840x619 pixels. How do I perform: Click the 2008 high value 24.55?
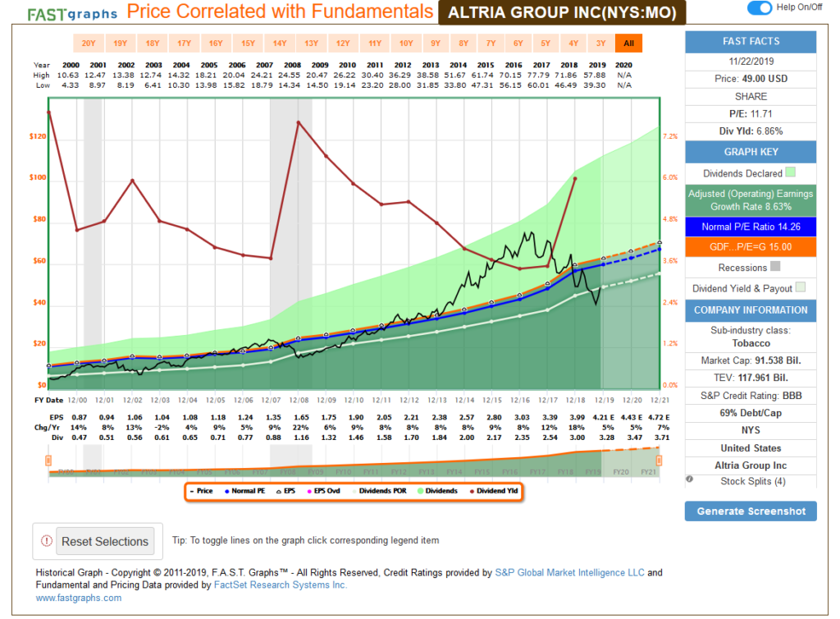coord(290,76)
